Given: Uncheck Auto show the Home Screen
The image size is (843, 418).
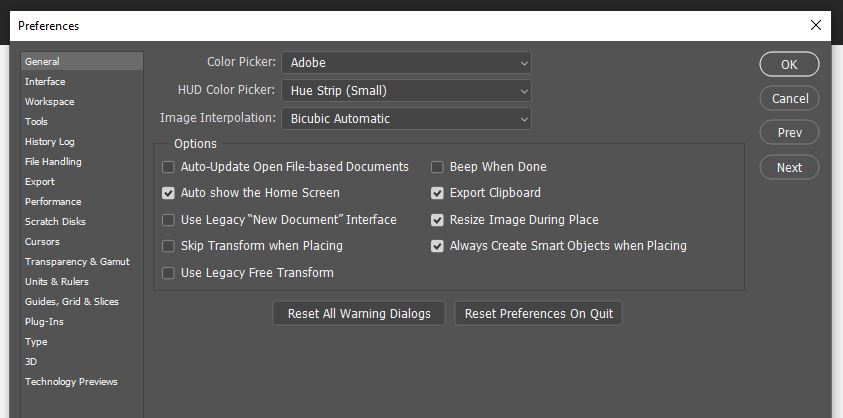Looking at the screenshot, I should coord(168,193).
